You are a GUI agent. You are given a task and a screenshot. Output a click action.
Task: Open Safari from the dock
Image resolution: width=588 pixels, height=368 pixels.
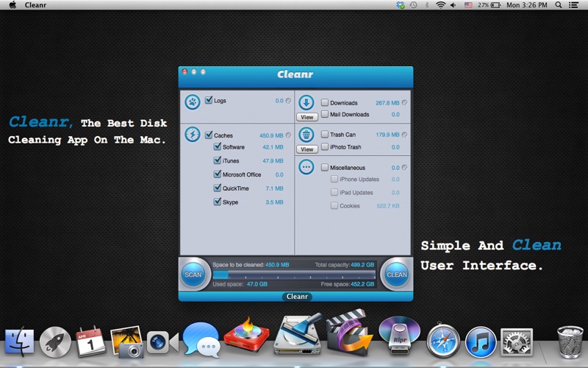point(443,341)
